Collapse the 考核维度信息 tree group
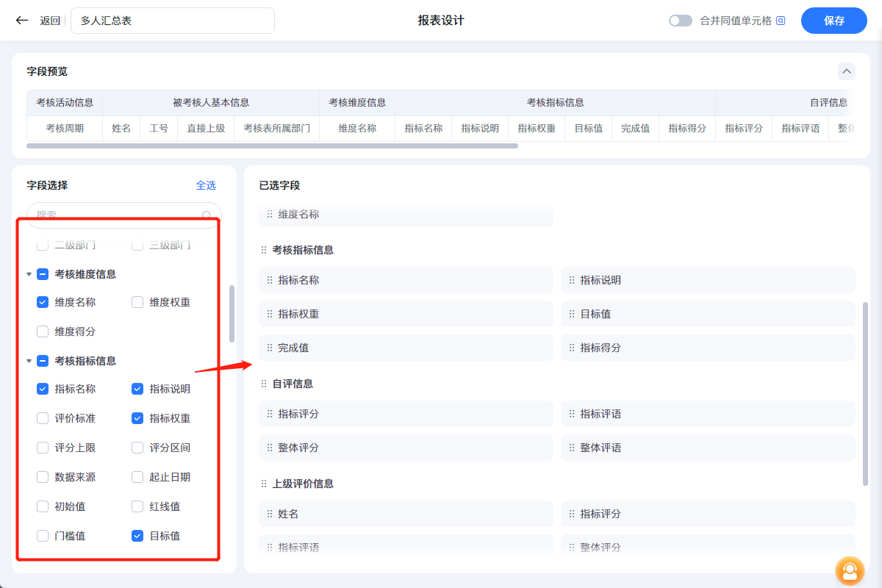 point(29,274)
